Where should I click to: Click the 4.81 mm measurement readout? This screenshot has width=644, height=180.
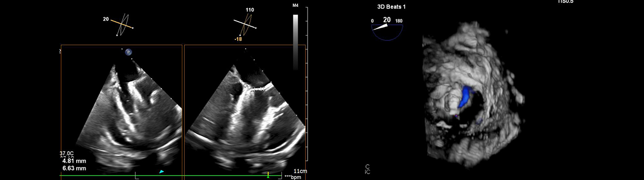tap(74, 161)
